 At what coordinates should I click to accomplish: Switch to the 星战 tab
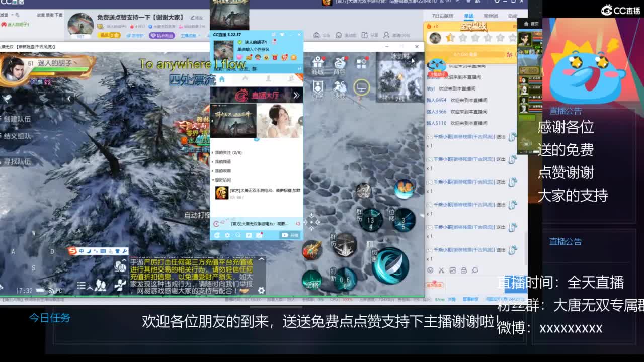click(x=468, y=16)
